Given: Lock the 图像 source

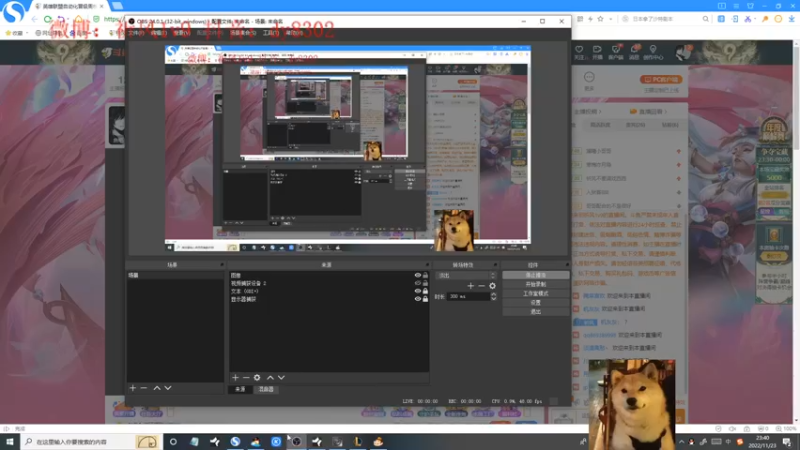Looking at the screenshot, I should (425, 275).
